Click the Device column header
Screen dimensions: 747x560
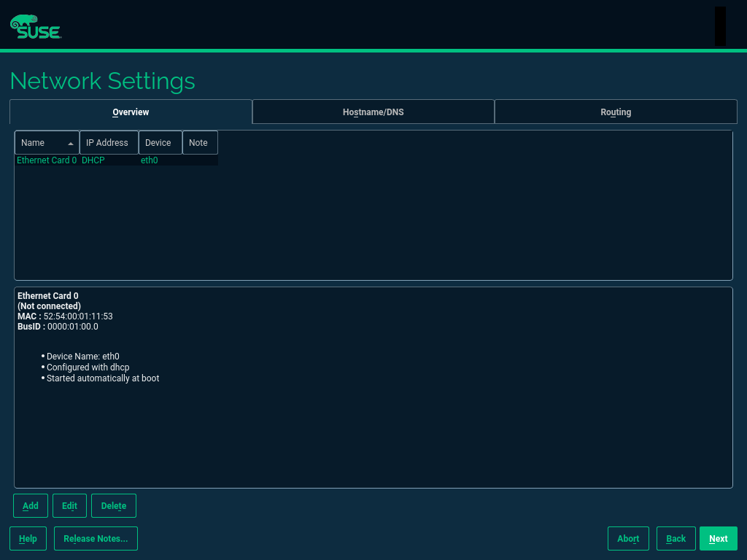159,143
